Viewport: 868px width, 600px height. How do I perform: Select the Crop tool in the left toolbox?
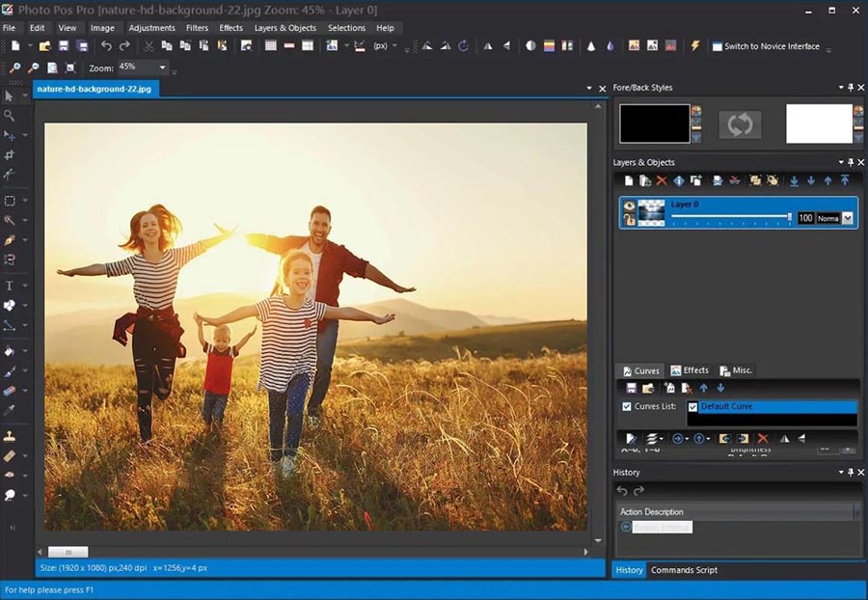coord(10,155)
